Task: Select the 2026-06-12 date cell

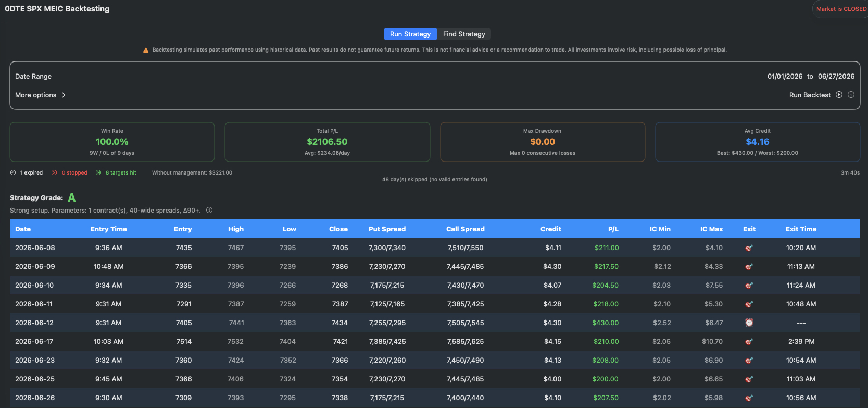Action: coord(34,323)
